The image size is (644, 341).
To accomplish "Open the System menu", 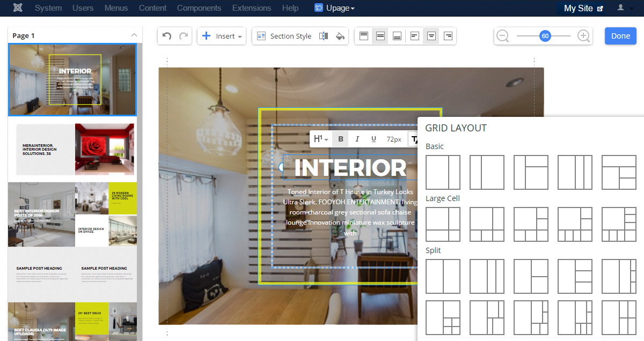I will (48, 8).
